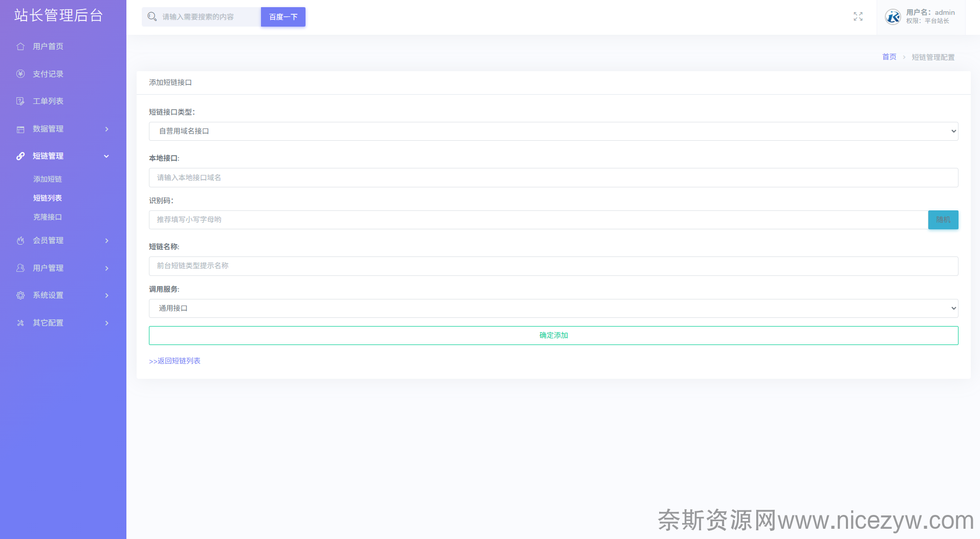Select 克隆接口 submenu item
980x539 pixels.
pyautogui.click(x=48, y=217)
